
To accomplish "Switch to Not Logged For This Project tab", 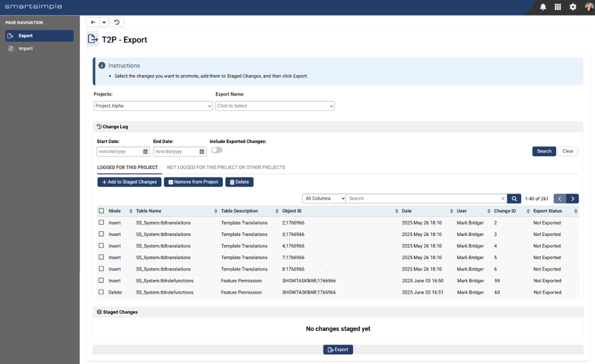I will (226, 167).
